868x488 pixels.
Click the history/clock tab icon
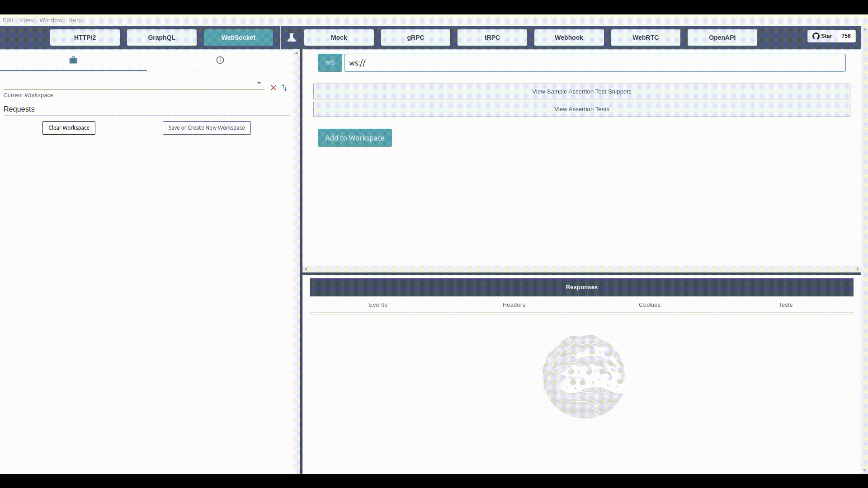tap(220, 59)
